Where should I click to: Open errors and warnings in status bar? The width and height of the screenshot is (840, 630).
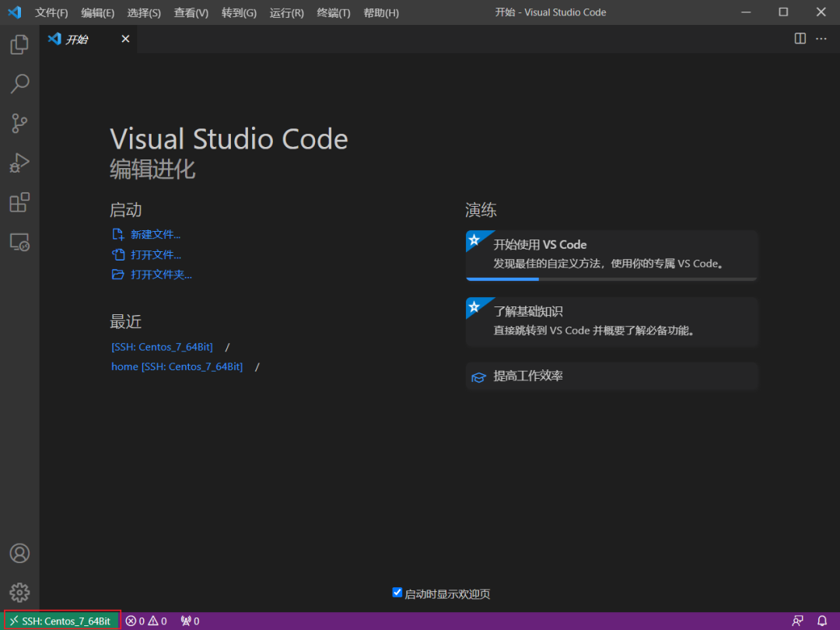point(146,621)
